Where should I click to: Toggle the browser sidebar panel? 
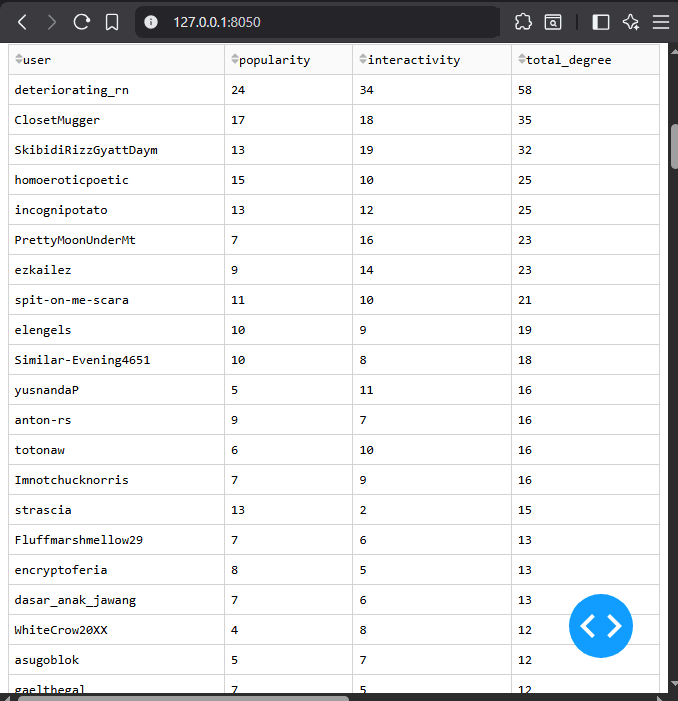601,22
